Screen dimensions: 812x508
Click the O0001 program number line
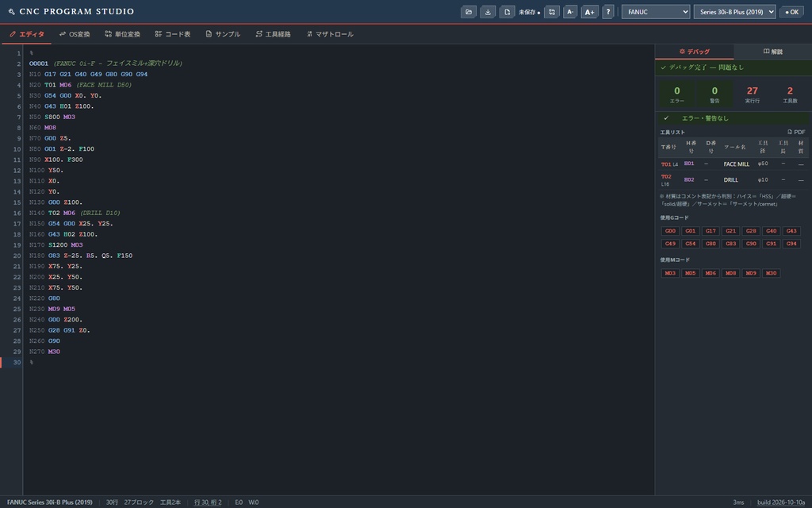(x=105, y=63)
